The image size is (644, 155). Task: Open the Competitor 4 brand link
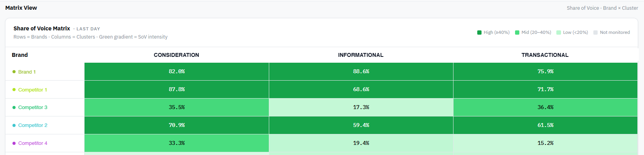click(33, 143)
